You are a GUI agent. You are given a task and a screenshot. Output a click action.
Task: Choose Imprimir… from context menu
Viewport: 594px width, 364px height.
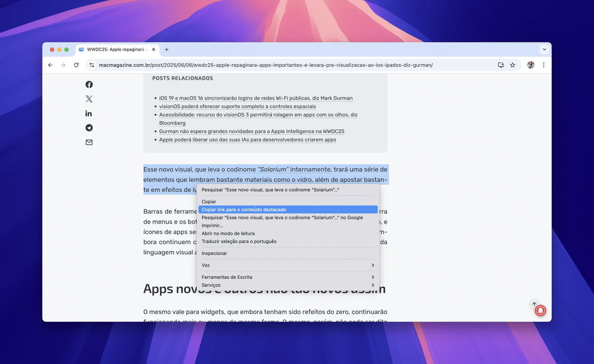click(x=288, y=226)
